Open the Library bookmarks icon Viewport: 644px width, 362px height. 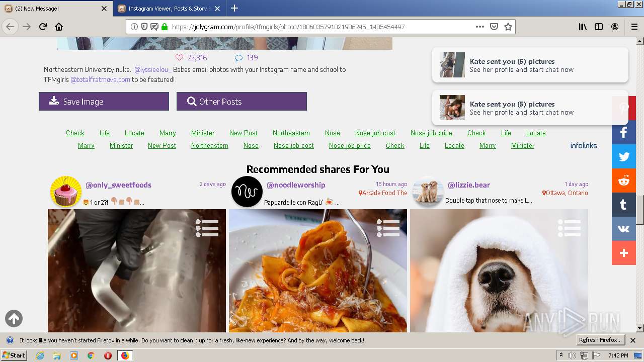(x=583, y=27)
